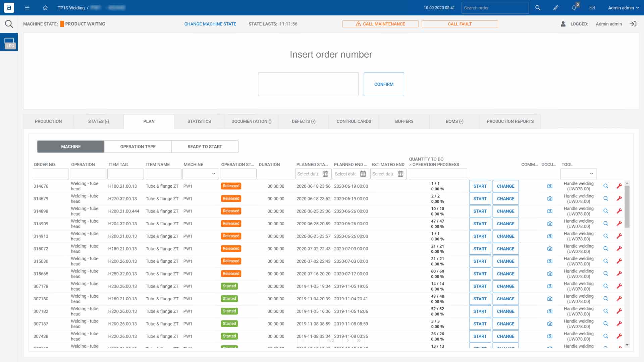Select the Machine view toggle

71,146
